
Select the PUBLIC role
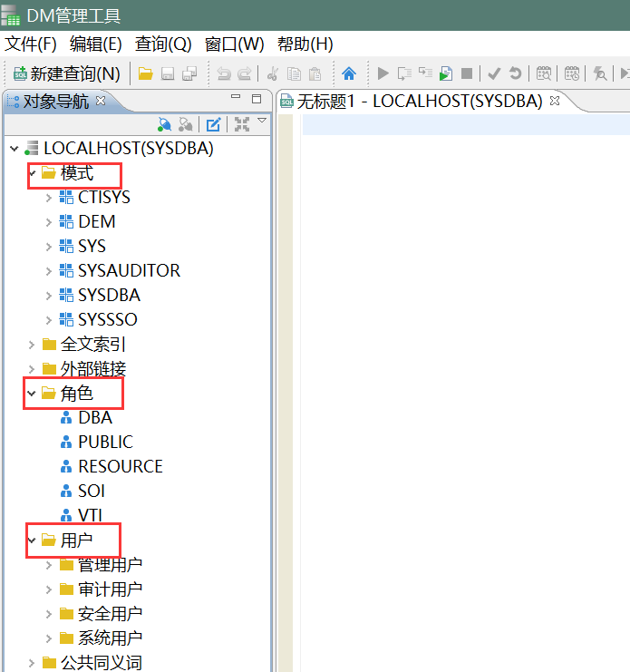pyautogui.click(x=96, y=442)
